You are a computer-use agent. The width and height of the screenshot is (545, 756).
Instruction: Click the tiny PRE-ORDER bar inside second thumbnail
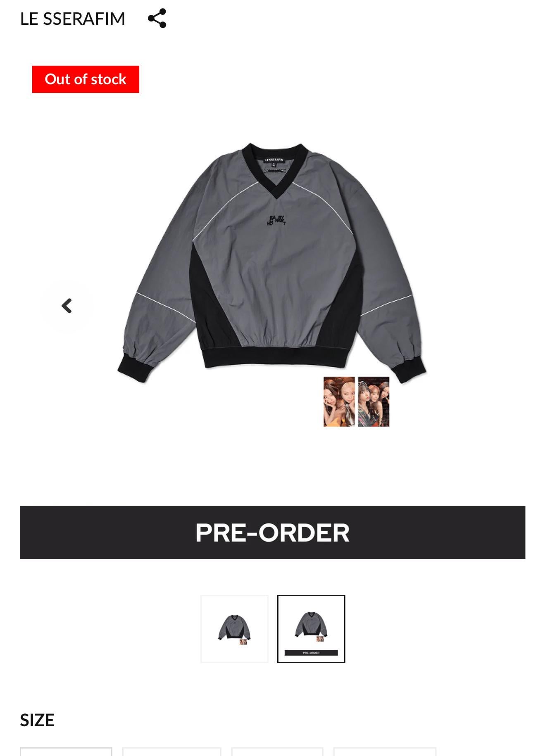(x=311, y=653)
